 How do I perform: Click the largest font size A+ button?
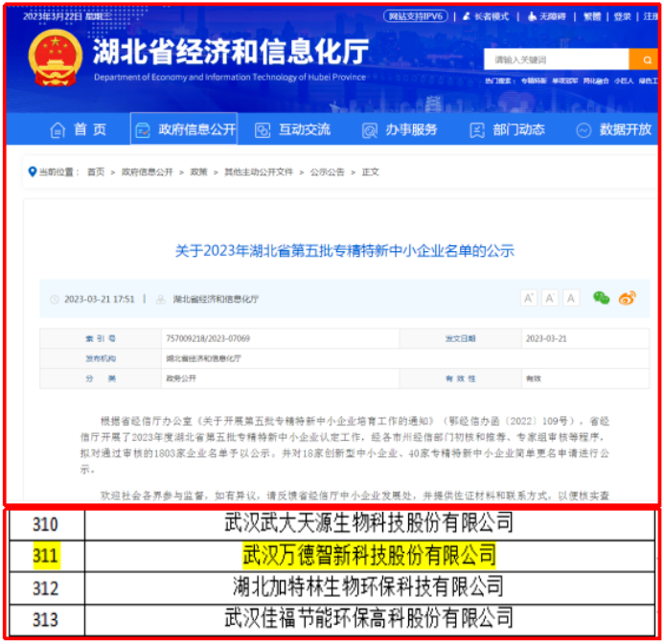[x=529, y=298]
